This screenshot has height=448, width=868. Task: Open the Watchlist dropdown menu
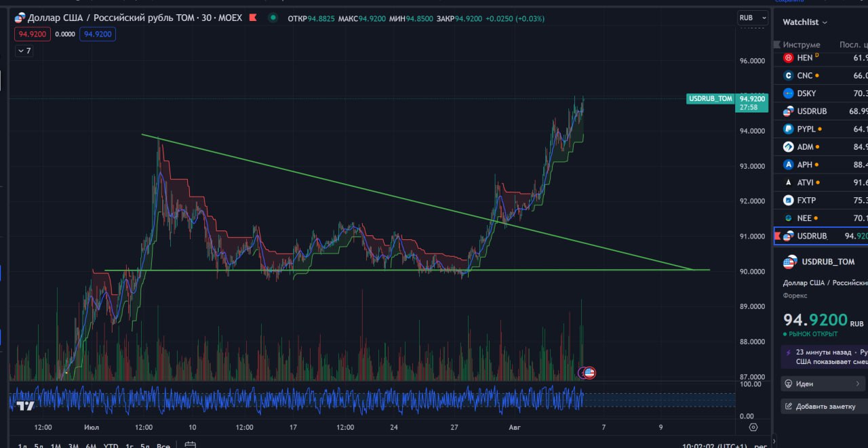pyautogui.click(x=805, y=22)
